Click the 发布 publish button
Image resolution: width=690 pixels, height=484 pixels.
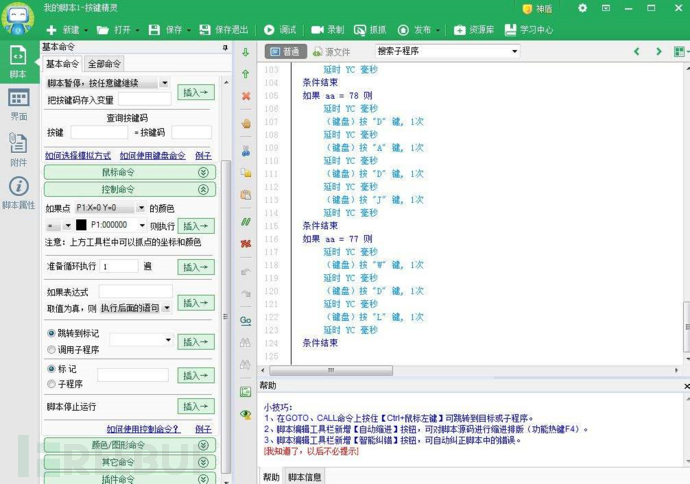(x=415, y=30)
